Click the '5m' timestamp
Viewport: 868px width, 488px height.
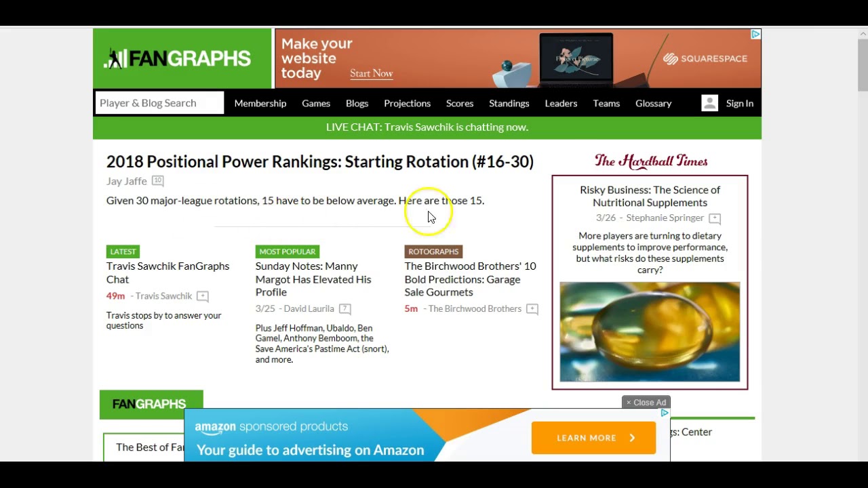click(x=411, y=309)
